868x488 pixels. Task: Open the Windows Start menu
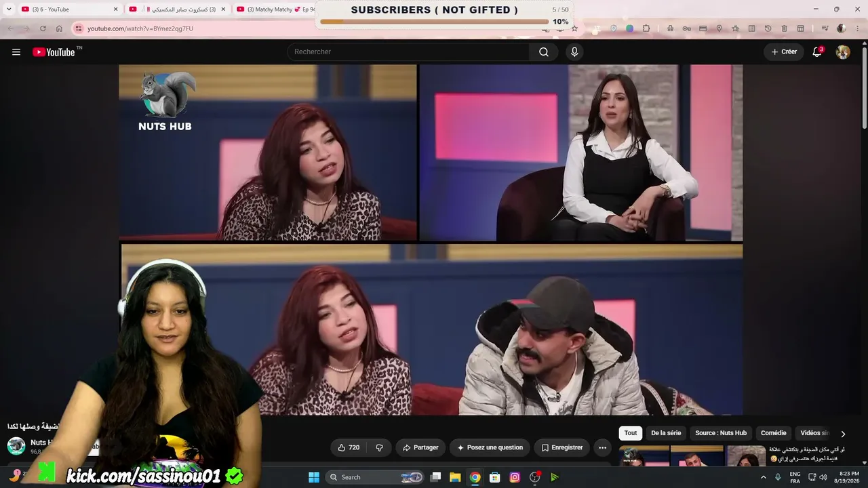click(x=314, y=477)
